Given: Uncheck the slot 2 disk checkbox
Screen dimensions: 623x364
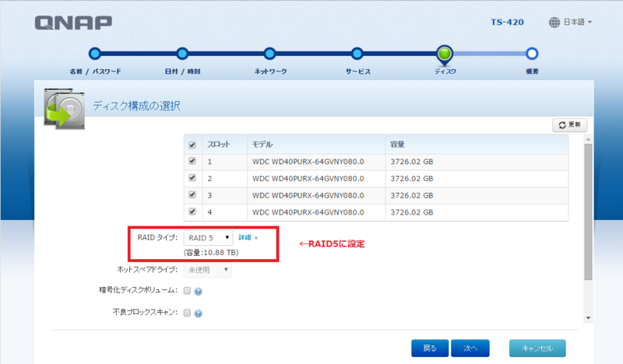Looking at the screenshot, I should click(192, 178).
